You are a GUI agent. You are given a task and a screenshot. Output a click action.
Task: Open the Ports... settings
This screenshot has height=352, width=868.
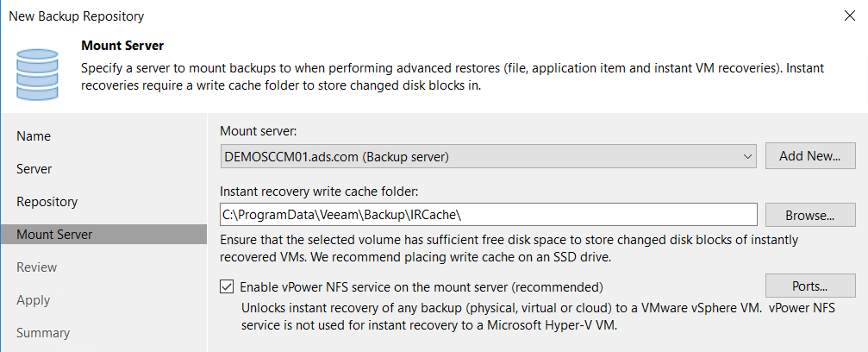tap(810, 286)
